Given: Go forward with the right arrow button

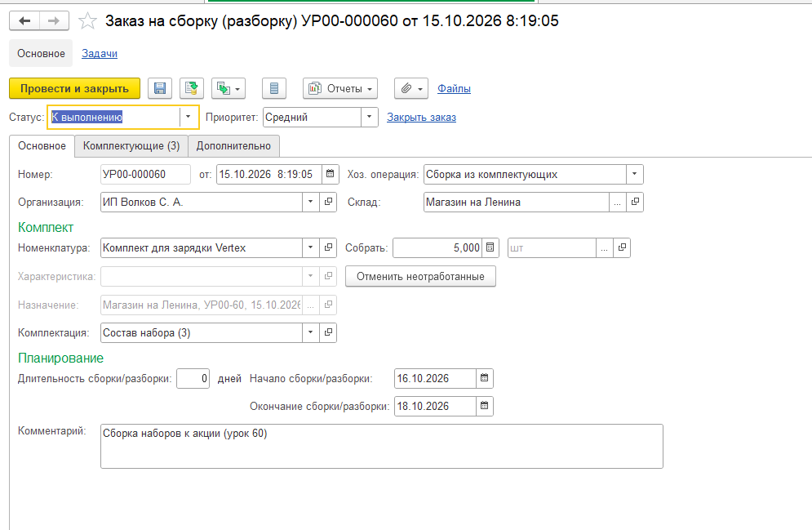Looking at the screenshot, I should (54, 21).
